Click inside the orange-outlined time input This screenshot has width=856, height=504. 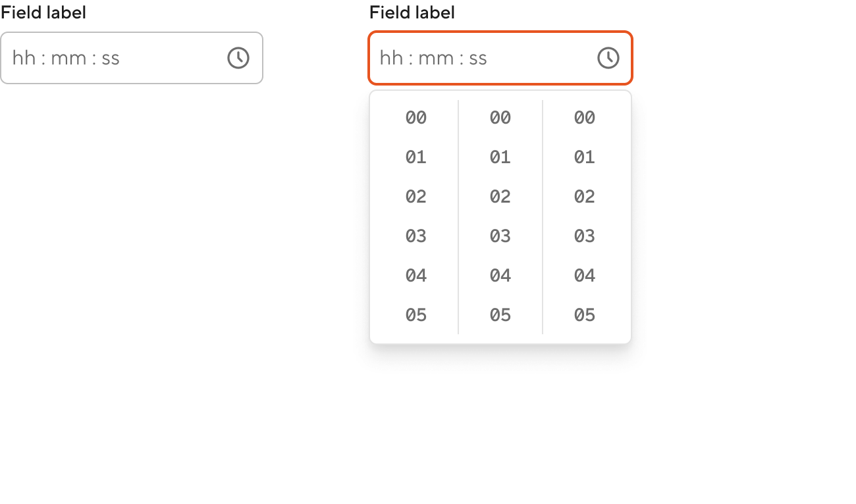tap(500, 58)
